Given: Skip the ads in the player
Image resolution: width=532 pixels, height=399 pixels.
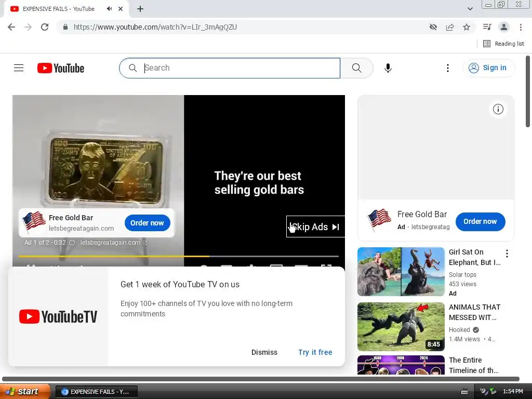Looking at the screenshot, I should (315, 227).
